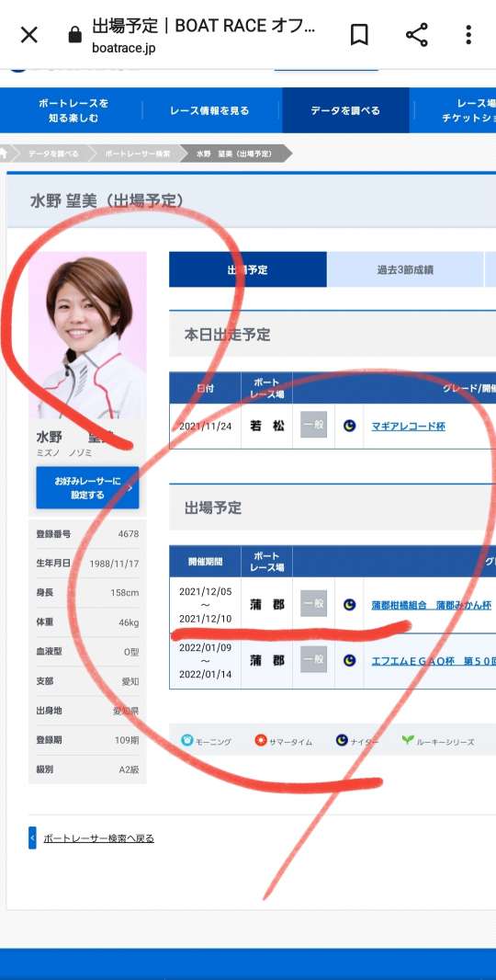Open マギアレコード杯 race link
496x980 pixels.
(x=408, y=427)
